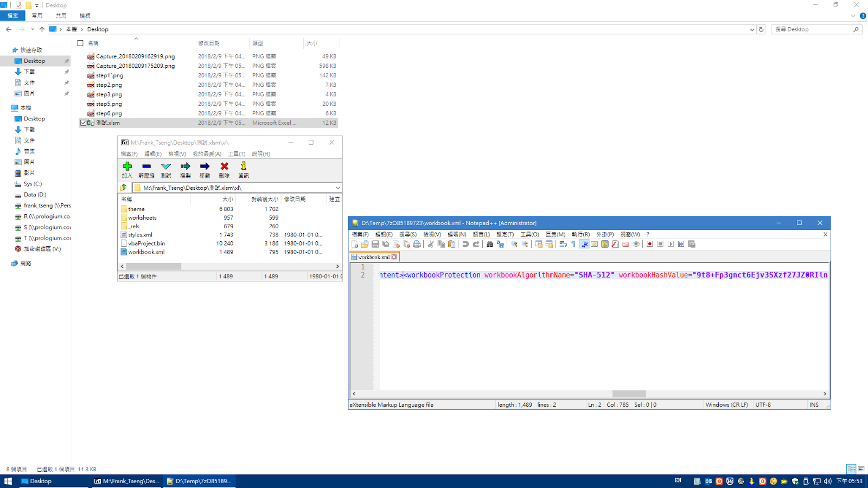This screenshot has width=868, height=488.
Task: Expand the Explorer ribbon chevron
Action: point(853,16)
